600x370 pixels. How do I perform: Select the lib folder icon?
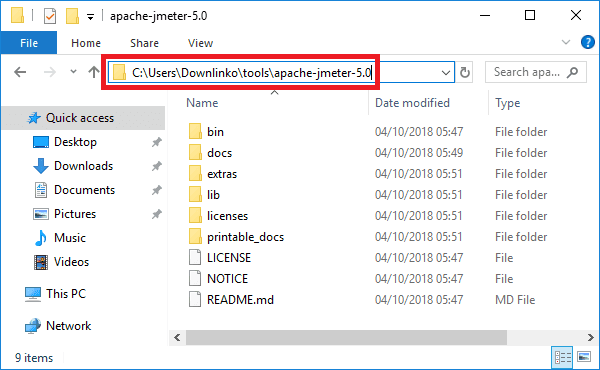click(x=195, y=194)
